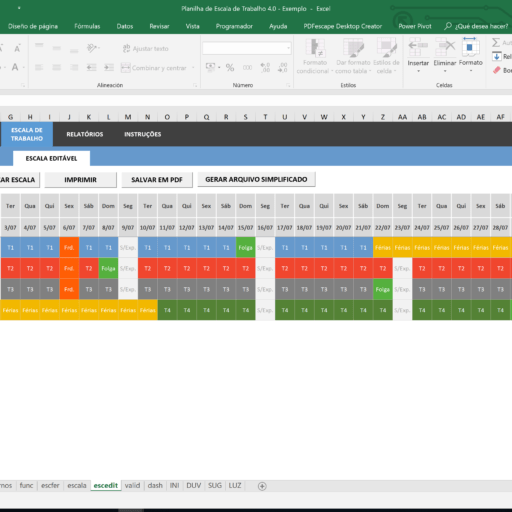
Task: Open Vista ribbon tab
Action: [192, 26]
